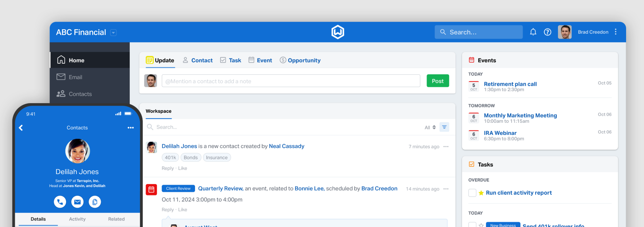644x227 pixels.
Task: Select the phone Details tab
Action: (x=38, y=219)
